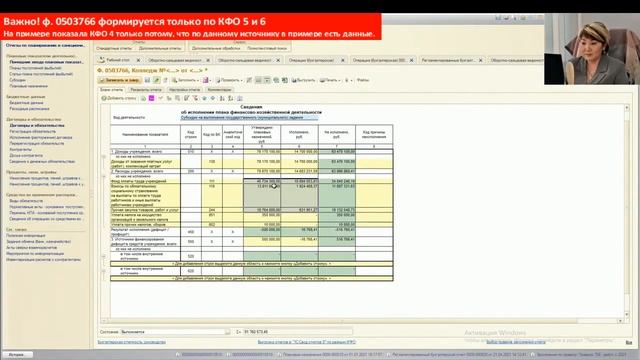Open the Проверить dropdown menu
Viewport: 640px width, 360px height.
coord(229,80)
